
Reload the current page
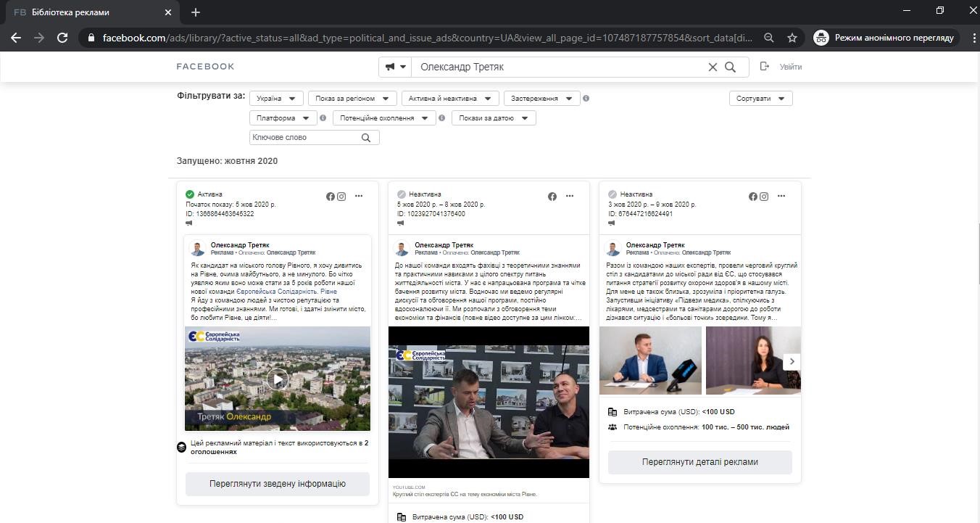(62, 38)
